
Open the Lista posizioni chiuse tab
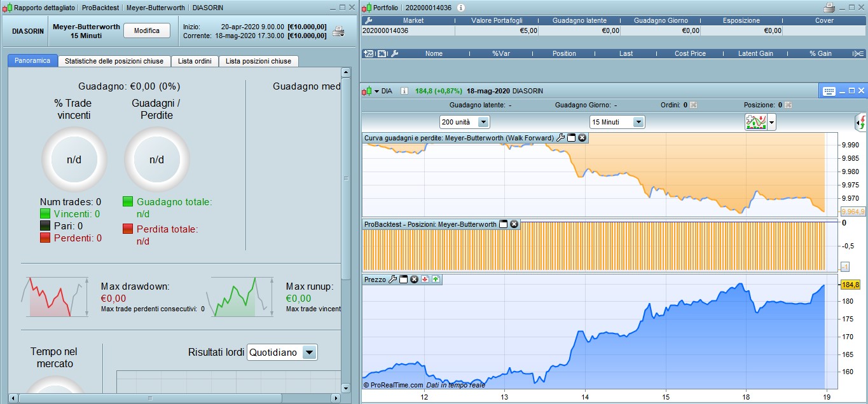(x=258, y=61)
